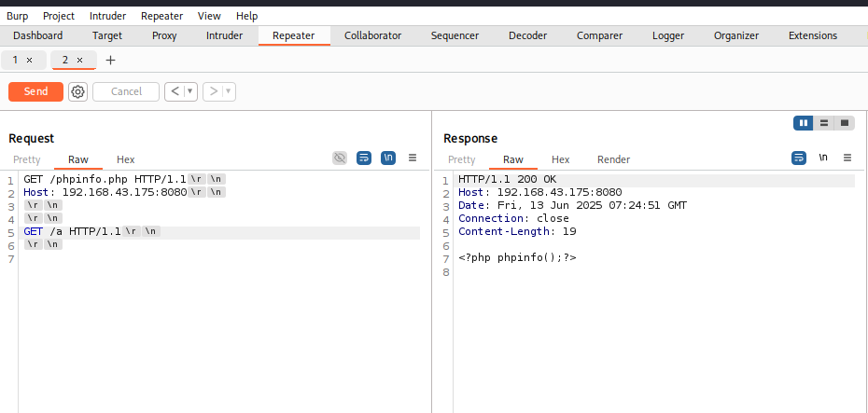Switch Response view to Raw

(513, 159)
